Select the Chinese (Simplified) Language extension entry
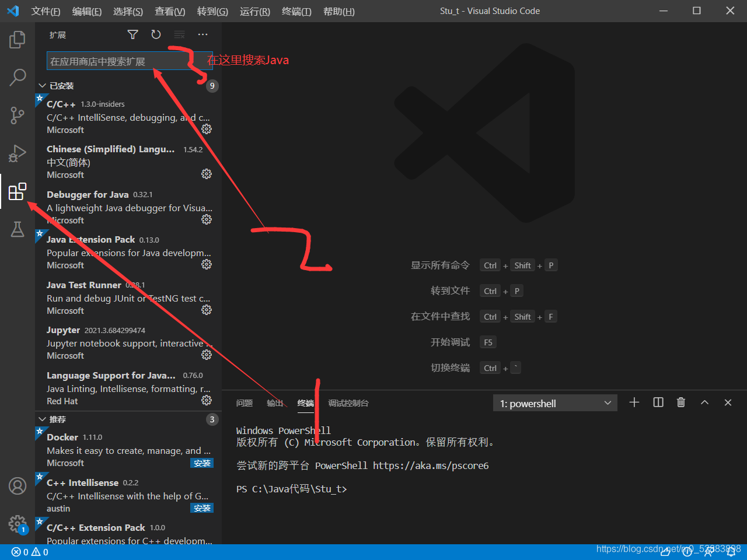Viewport: 747px width, 560px height. pos(128,162)
